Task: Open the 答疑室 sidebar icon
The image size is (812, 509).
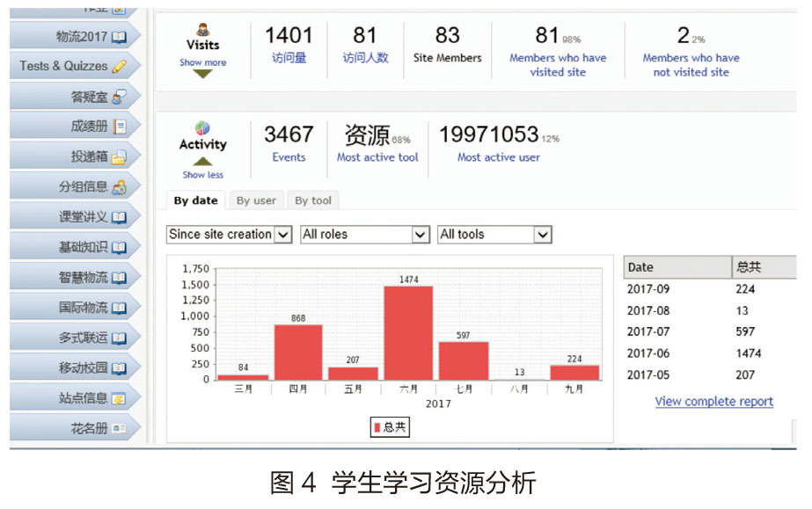Action: point(120,97)
